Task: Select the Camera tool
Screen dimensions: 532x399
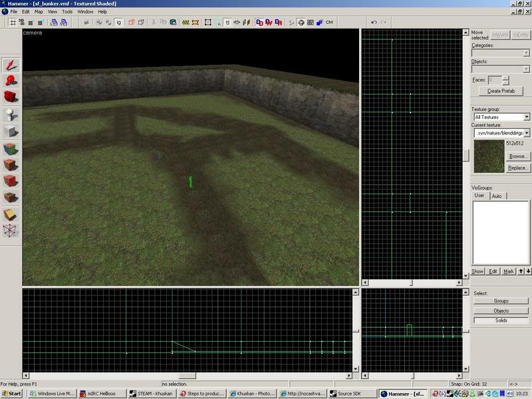Action: [x=11, y=98]
